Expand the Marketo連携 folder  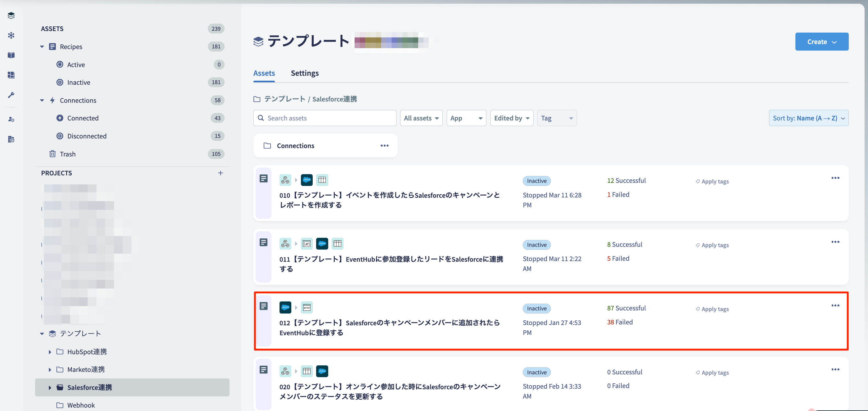pyautogui.click(x=50, y=370)
